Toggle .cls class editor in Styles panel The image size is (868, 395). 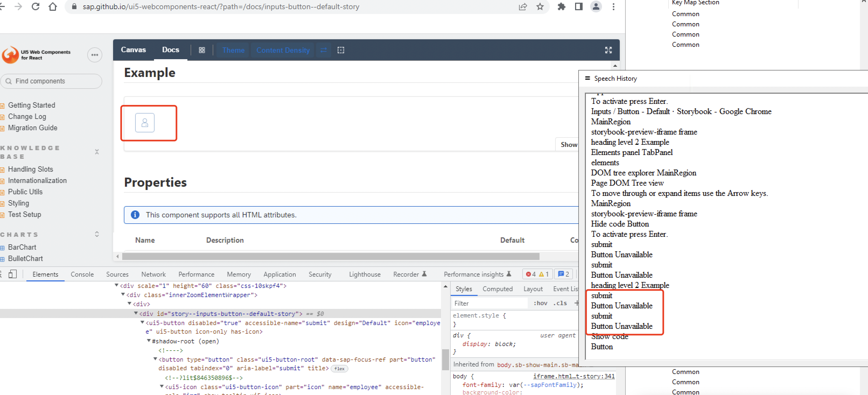(x=560, y=303)
